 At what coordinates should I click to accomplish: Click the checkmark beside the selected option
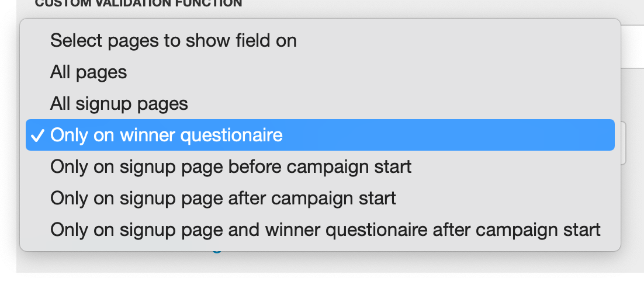38,135
